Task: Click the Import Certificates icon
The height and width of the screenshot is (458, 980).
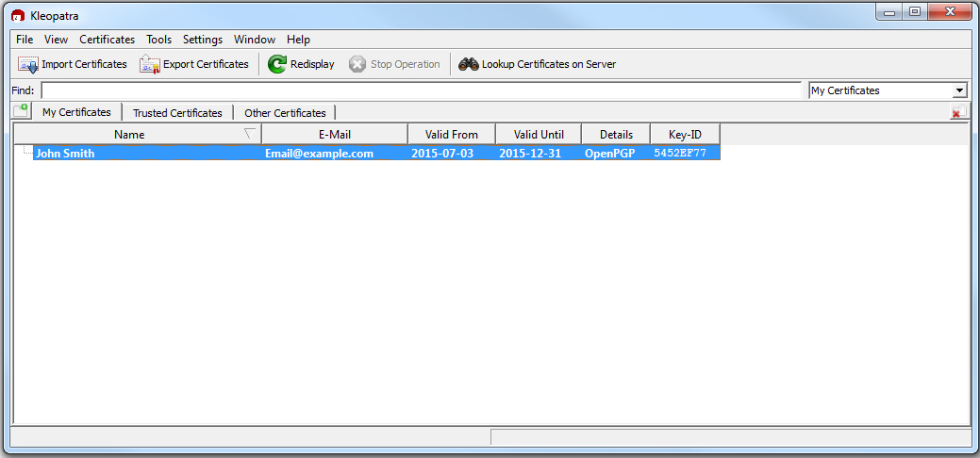Action: [28, 64]
